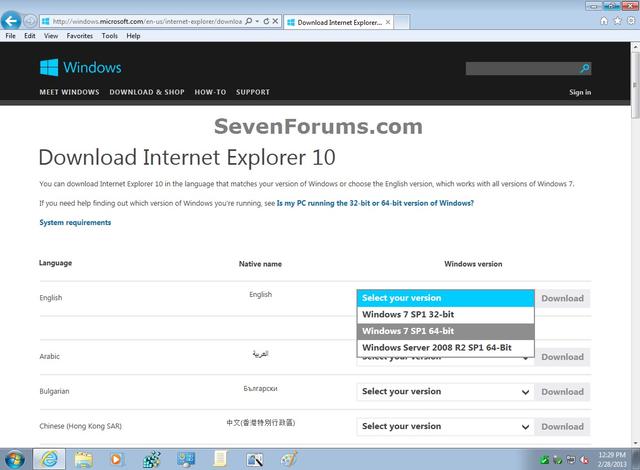The height and width of the screenshot is (470, 640).
Task: Click the Sign in link
Action: 580,92
